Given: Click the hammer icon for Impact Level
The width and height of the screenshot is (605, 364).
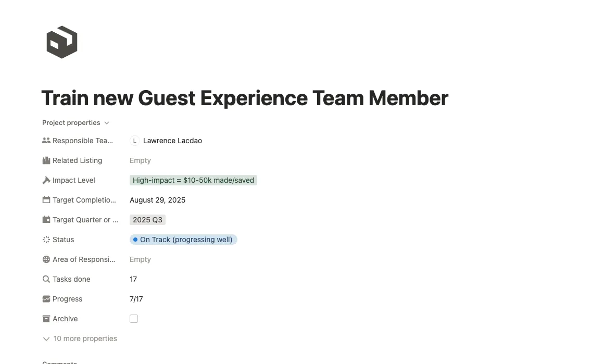Looking at the screenshot, I should [x=46, y=180].
